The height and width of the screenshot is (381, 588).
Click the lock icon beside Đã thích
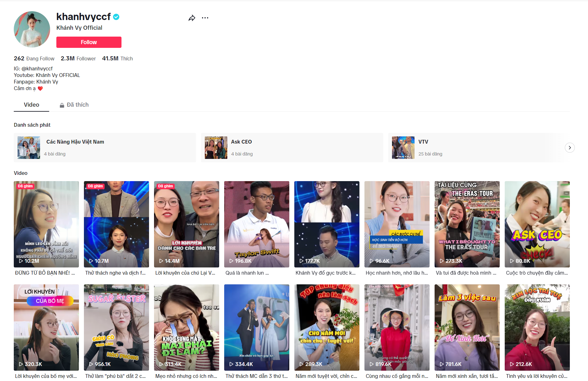pos(62,105)
